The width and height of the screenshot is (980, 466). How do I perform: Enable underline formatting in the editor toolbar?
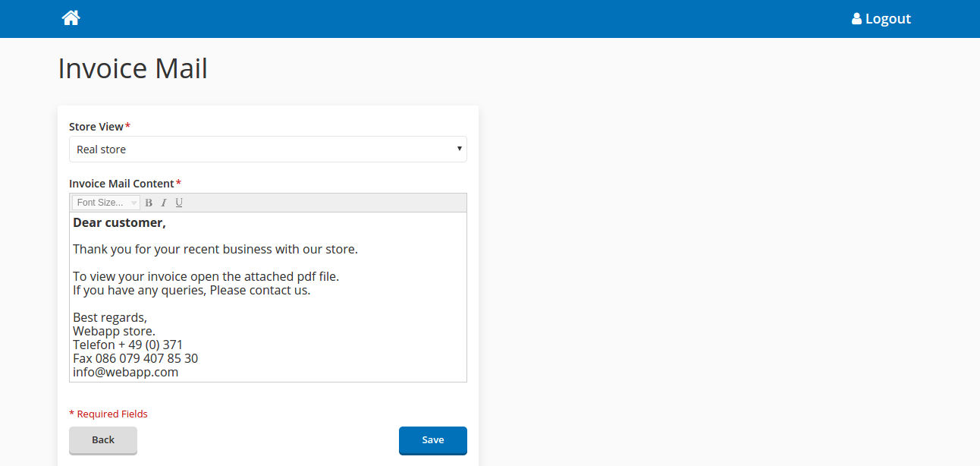pyautogui.click(x=179, y=203)
